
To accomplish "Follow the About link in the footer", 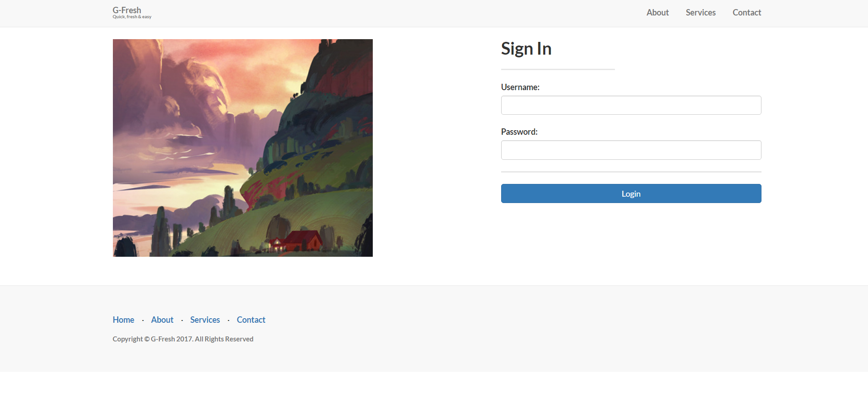I will point(162,320).
